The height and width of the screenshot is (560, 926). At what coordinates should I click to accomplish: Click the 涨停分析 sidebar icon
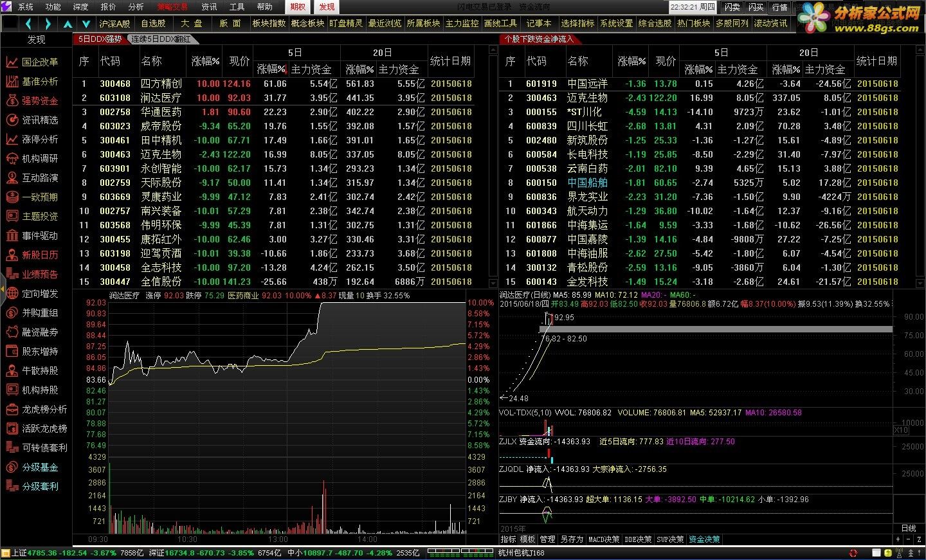pos(12,140)
